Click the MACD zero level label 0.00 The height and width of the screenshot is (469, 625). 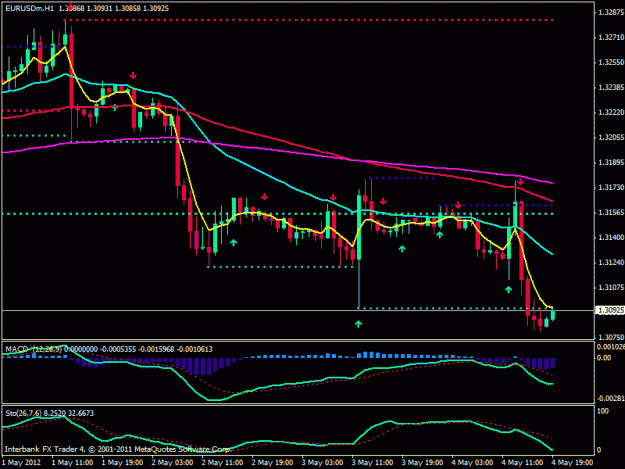click(x=604, y=358)
